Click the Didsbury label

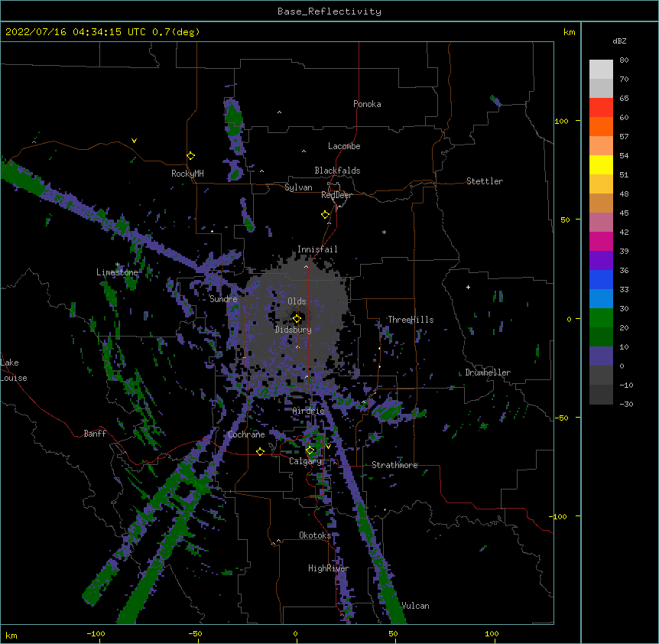tap(294, 330)
